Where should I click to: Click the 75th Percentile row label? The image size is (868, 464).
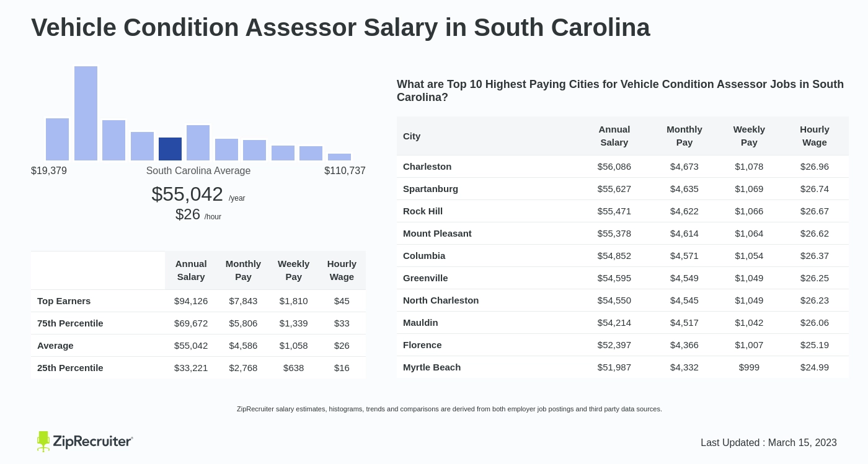[x=70, y=323]
